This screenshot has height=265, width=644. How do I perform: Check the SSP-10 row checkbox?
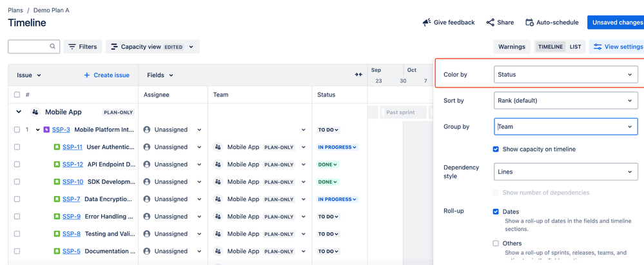coord(17,182)
